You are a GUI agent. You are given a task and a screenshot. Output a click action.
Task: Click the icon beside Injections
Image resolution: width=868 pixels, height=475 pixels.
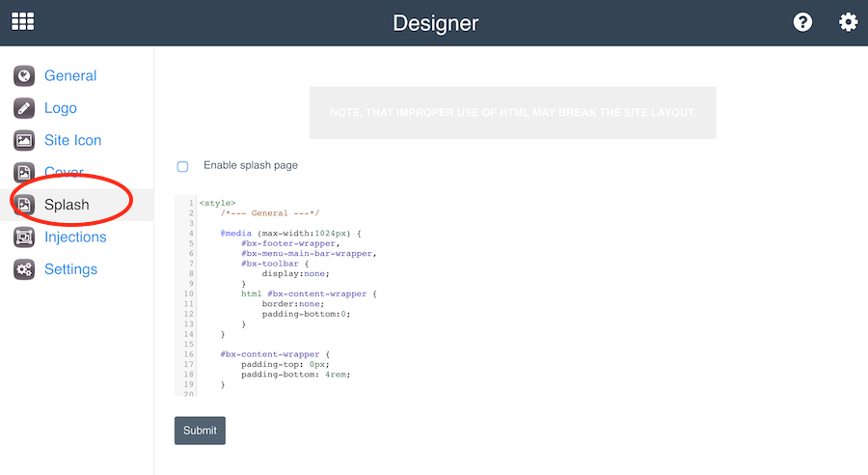point(24,237)
